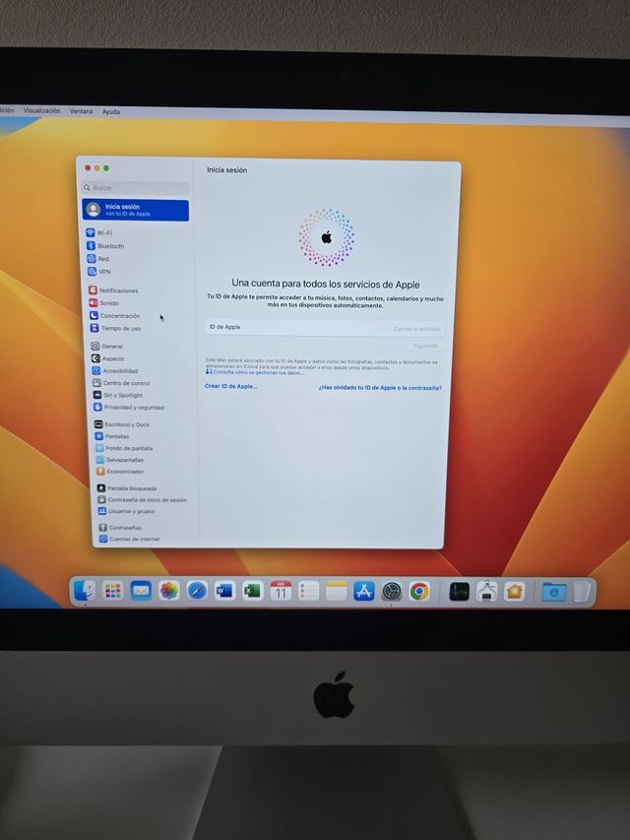
Task: Open Siri y Spotlight settings
Action: click(x=122, y=395)
